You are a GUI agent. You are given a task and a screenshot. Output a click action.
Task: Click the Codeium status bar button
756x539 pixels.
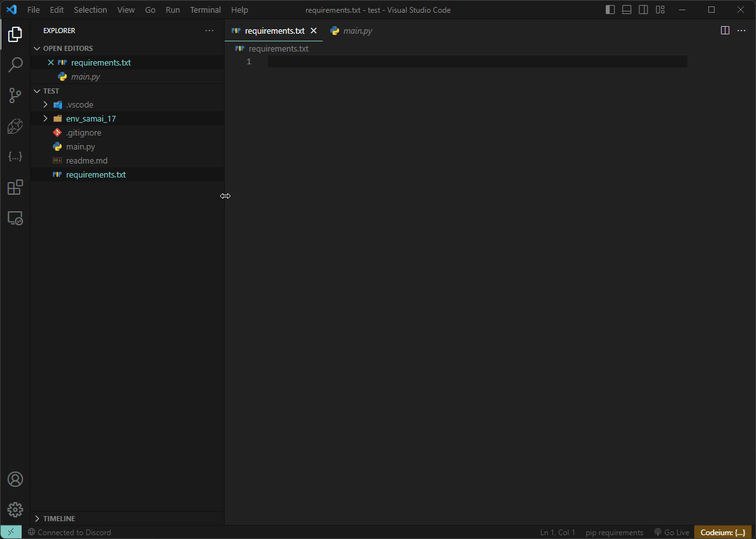(722, 533)
